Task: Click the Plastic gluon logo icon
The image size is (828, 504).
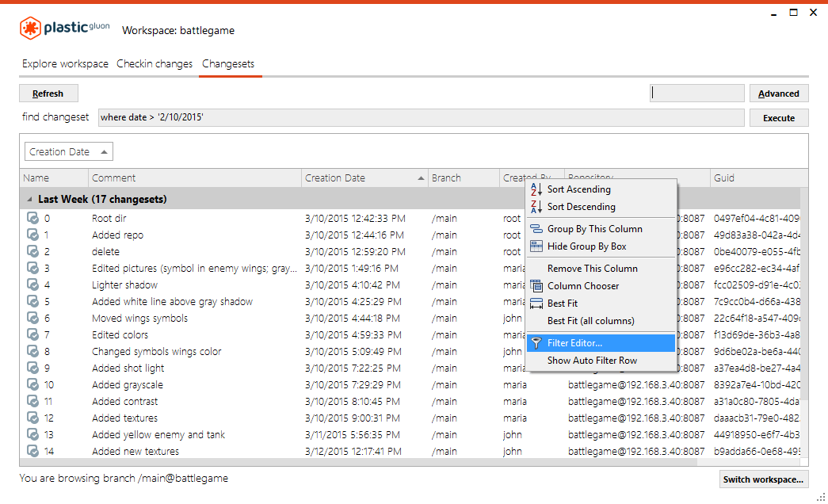Action: pos(30,28)
